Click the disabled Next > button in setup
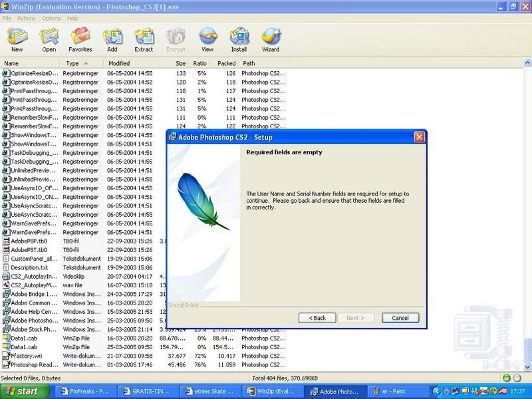The image size is (532, 399). [356, 318]
